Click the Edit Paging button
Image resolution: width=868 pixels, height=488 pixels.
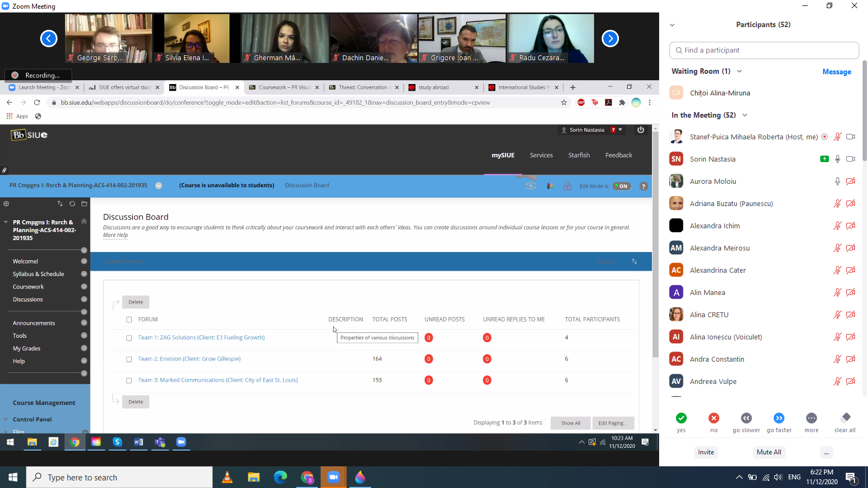click(x=613, y=423)
